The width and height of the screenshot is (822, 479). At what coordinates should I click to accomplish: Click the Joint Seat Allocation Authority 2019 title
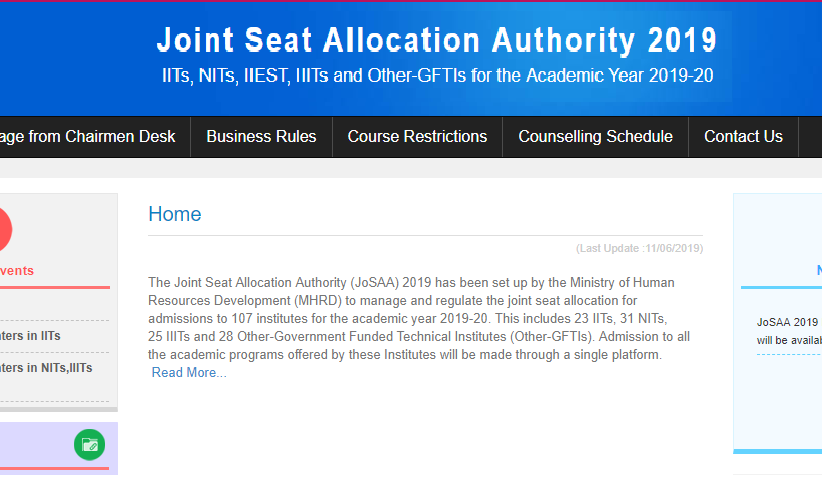(436, 41)
